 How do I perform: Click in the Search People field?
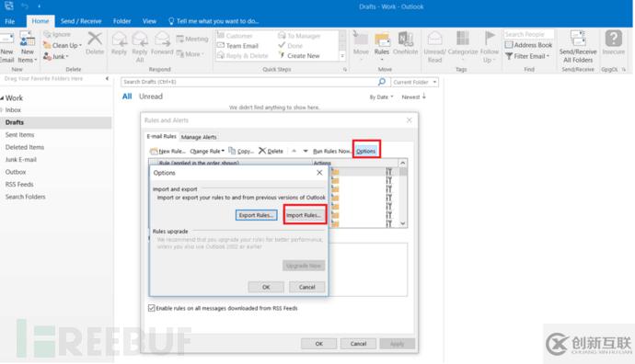[529, 34]
